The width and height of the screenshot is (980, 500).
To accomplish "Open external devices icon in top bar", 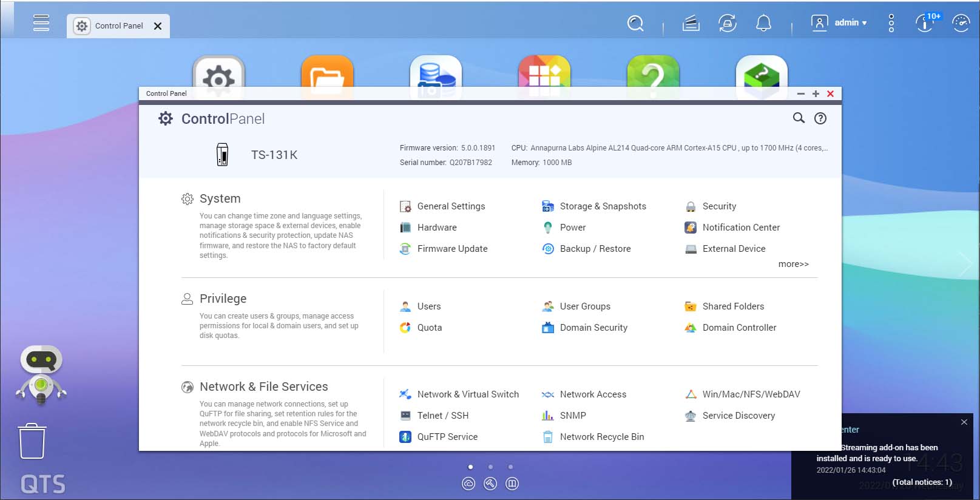I will [x=727, y=24].
